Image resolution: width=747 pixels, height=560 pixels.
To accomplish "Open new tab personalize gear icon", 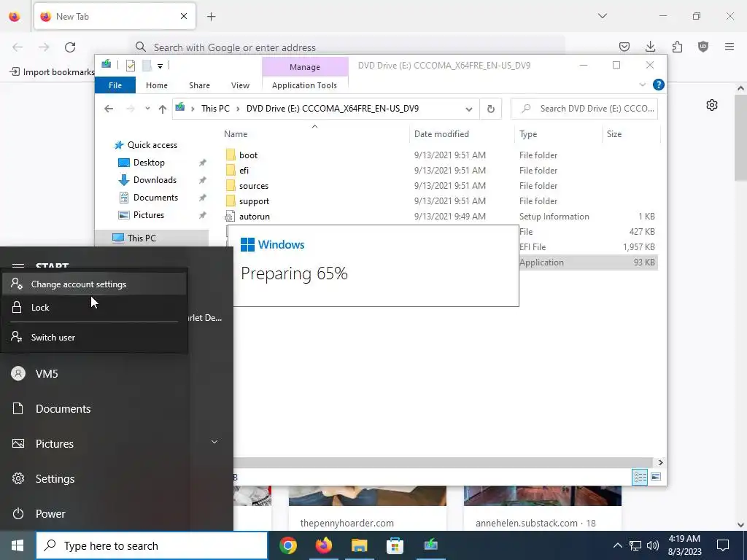I will 712,105.
